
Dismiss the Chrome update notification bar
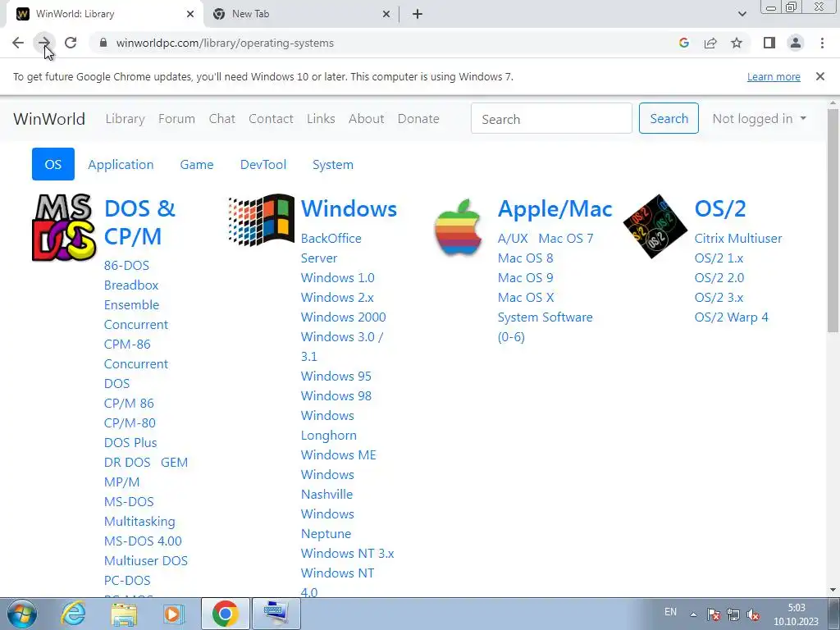tap(819, 76)
